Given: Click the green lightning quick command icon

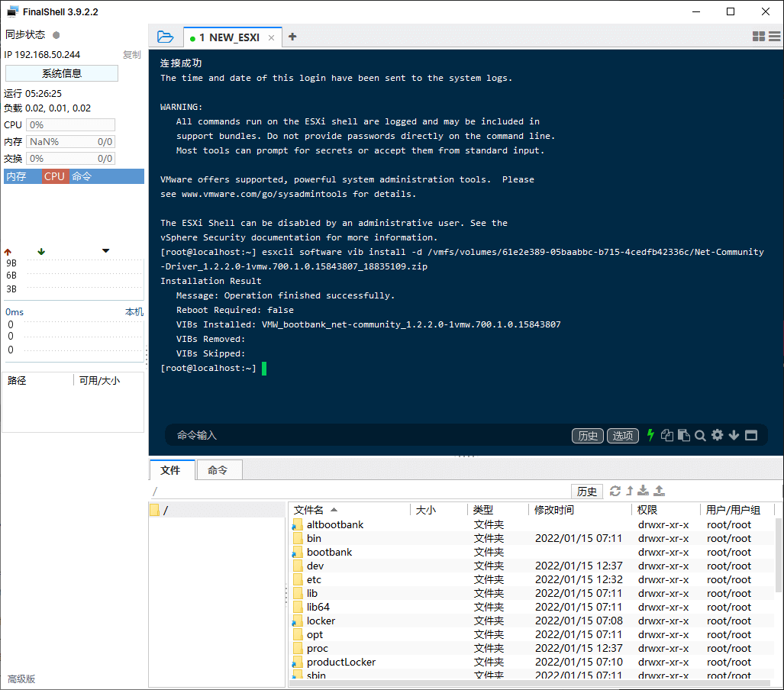Looking at the screenshot, I should [x=650, y=435].
